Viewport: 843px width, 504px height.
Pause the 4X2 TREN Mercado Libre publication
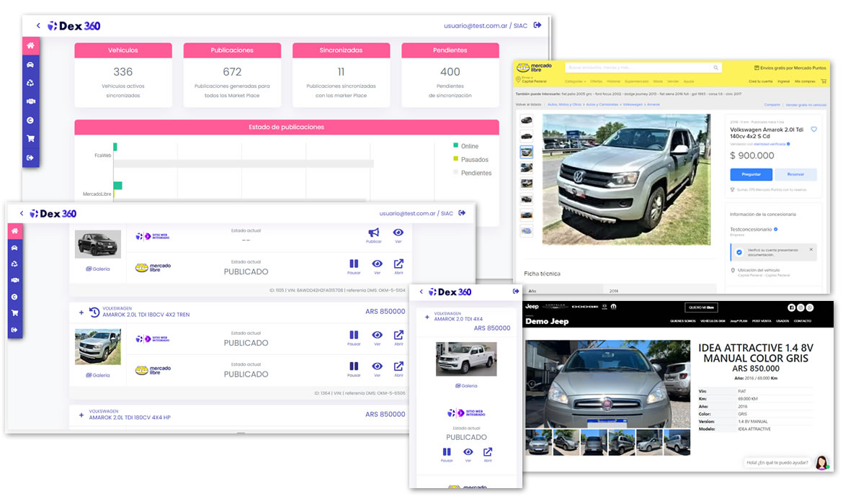coord(354,366)
